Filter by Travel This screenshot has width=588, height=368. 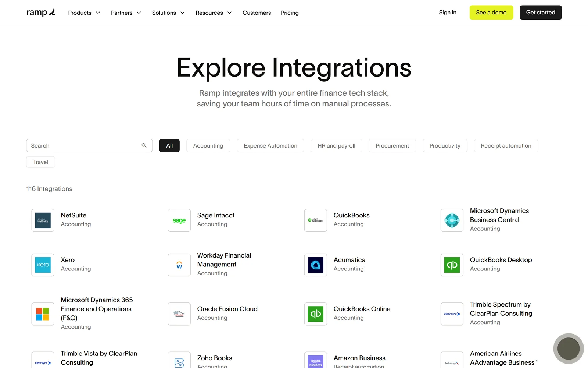click(40, 162)
